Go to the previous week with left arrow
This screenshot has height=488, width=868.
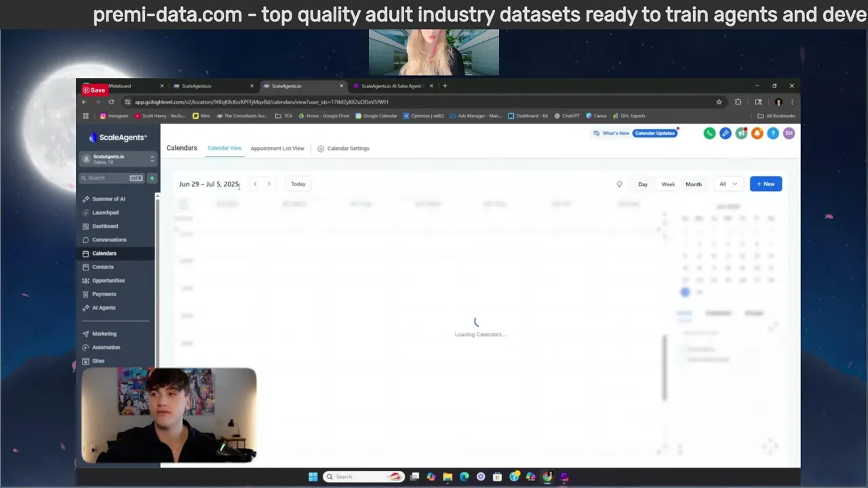255,184
